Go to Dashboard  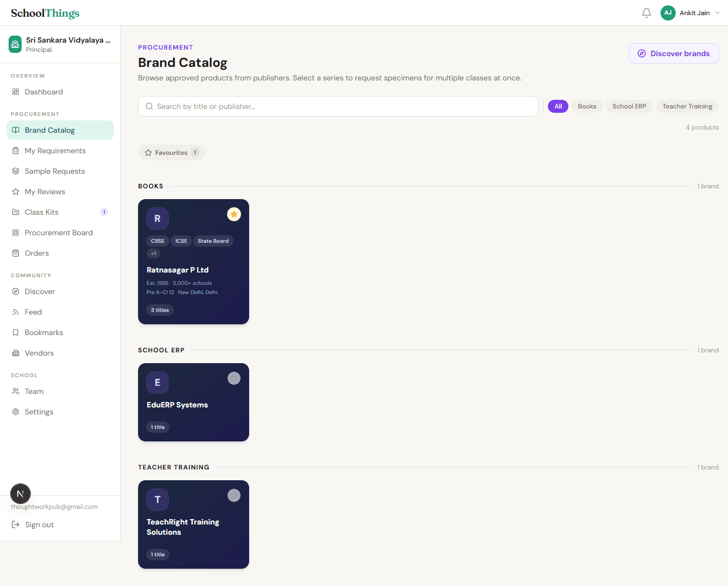click(60, 92)
